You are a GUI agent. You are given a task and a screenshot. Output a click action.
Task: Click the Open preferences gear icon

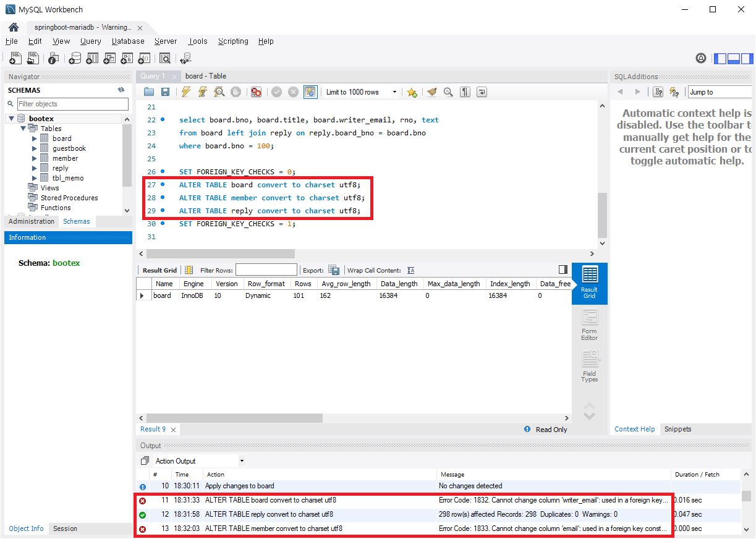click(x=701, y=59)
